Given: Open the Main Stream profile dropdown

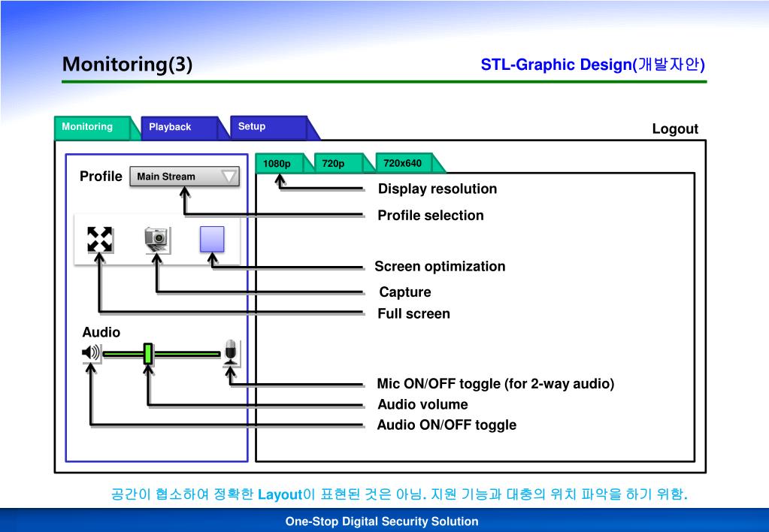Looking at the screenshot, I should [184, 177].
